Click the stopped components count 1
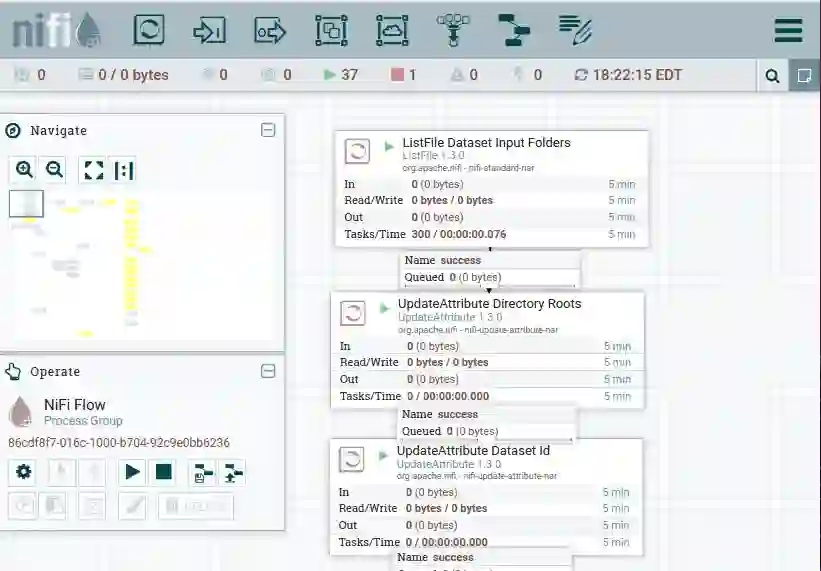The height and width of the screenshot is (571, 821). pyautogui.click(x=404, y=75)
